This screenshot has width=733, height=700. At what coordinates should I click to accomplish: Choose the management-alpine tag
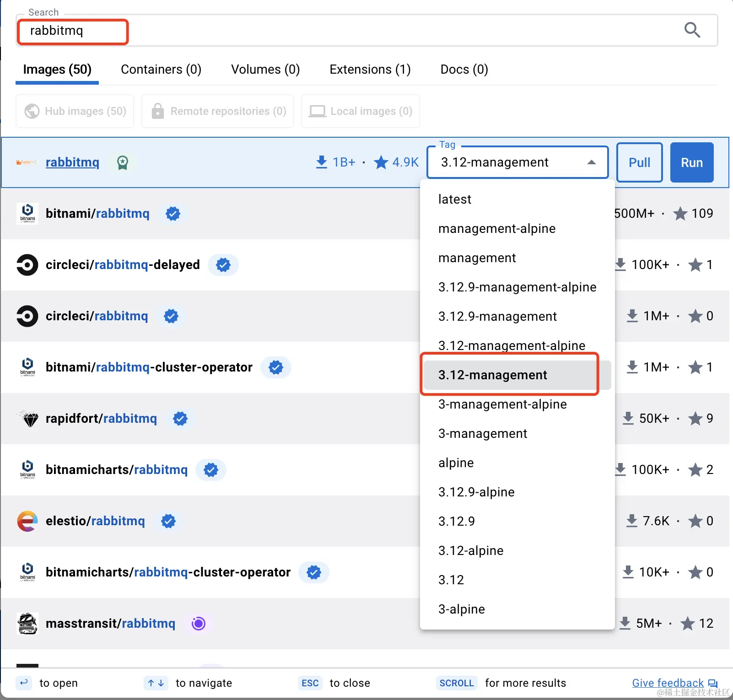tap(517, 229)
